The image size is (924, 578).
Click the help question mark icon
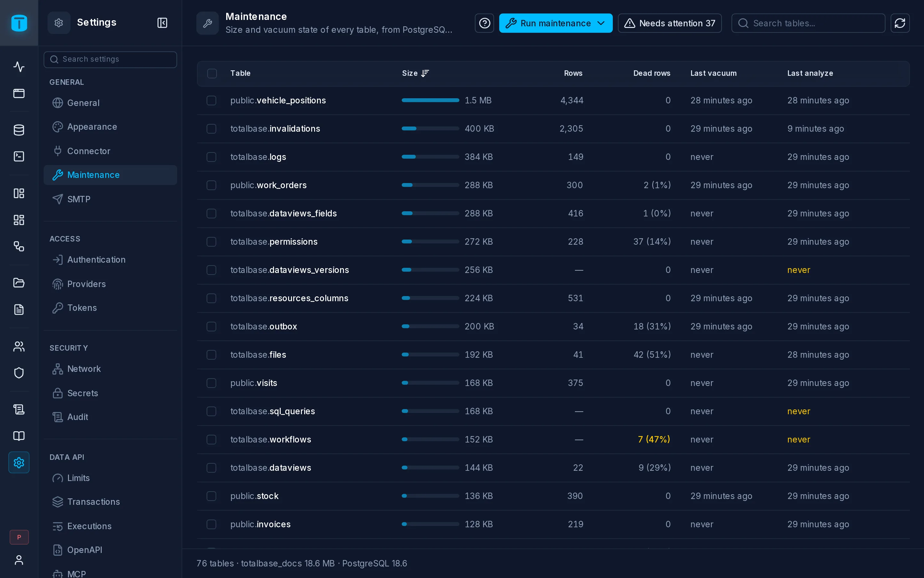coord(484,23)
